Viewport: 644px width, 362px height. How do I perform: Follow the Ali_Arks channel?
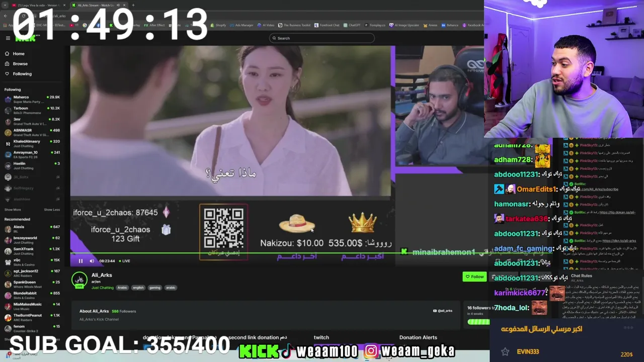click(474, 277)
